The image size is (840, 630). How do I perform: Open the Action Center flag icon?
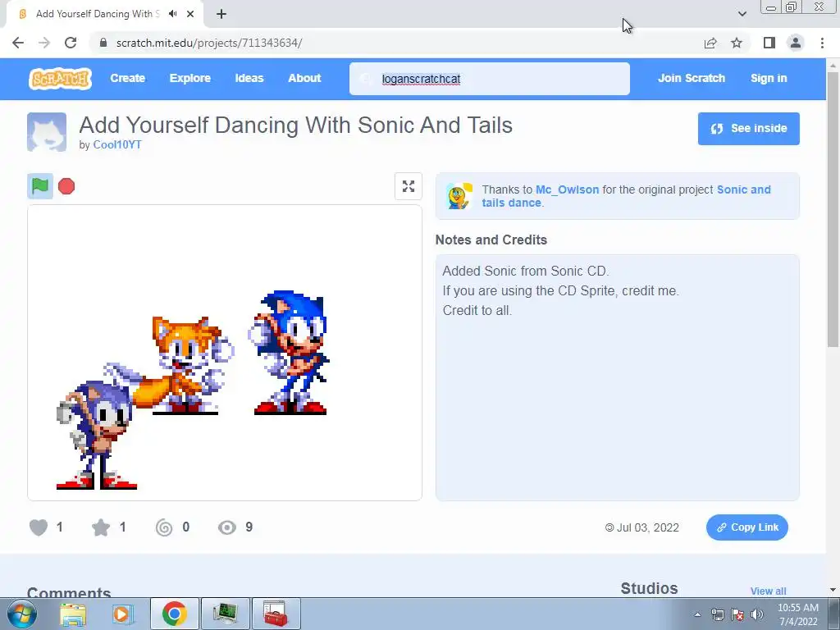pyautogui.click(x=737, y=614)
